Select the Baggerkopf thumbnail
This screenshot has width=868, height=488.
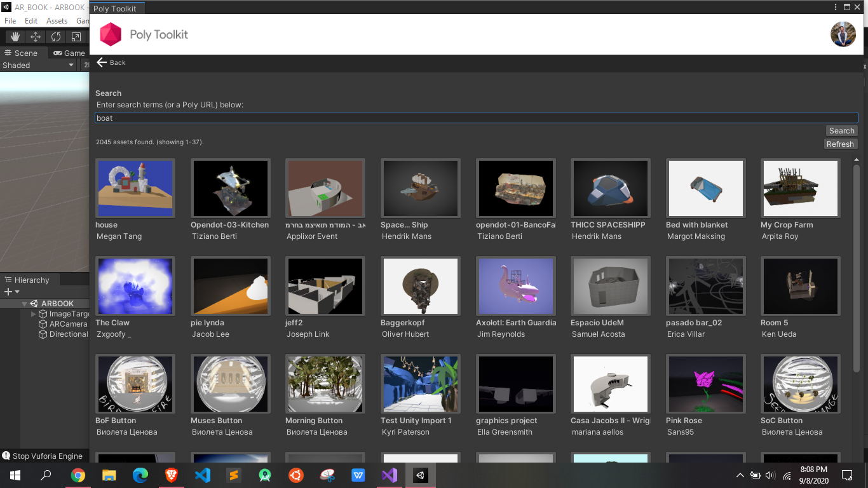pyautogui.click(x=421, y=286)
